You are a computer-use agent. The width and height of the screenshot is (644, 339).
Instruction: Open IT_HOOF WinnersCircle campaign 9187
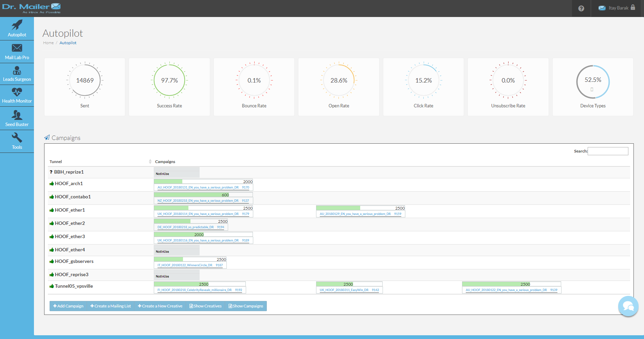pyautogui.click(x=190, y=265)
